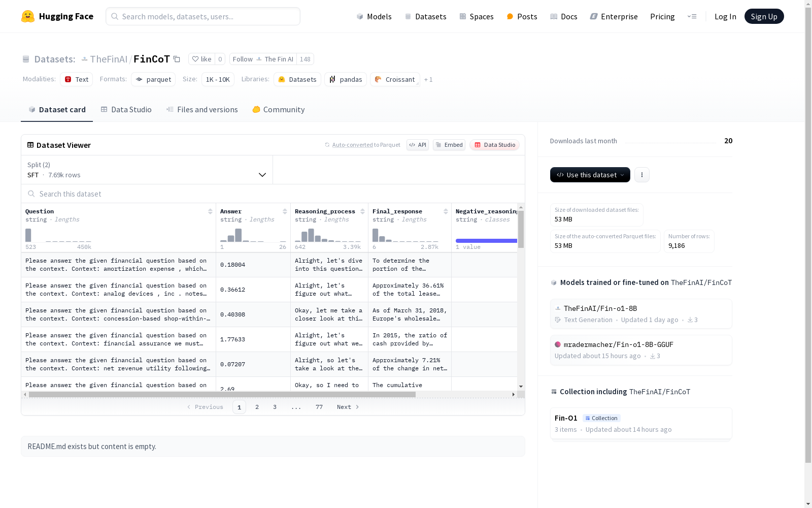Click the pandas library tag
This screenshot has height=508, width=812.
pyautogui.click(x=346, y=79)
